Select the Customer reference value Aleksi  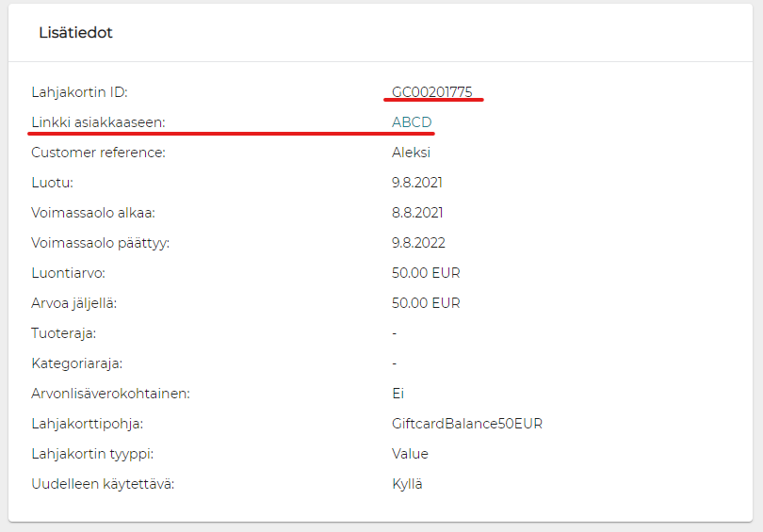tap(411, 153)
